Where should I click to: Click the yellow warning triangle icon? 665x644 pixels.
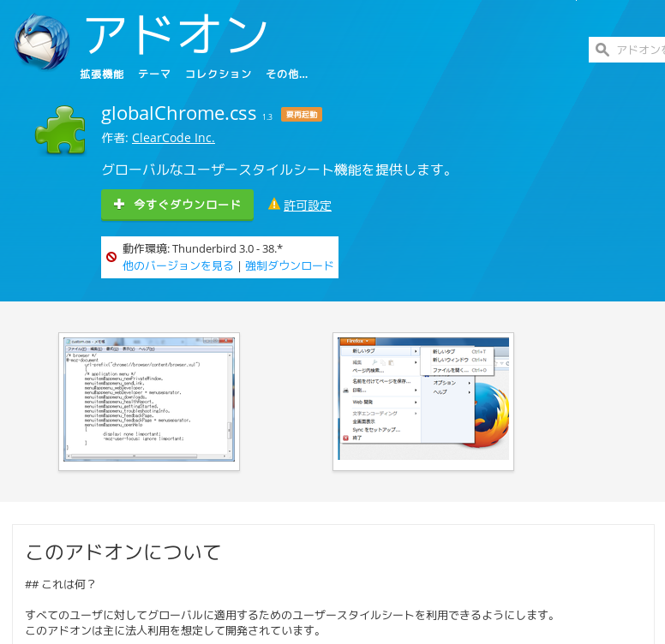click(274, 204)
